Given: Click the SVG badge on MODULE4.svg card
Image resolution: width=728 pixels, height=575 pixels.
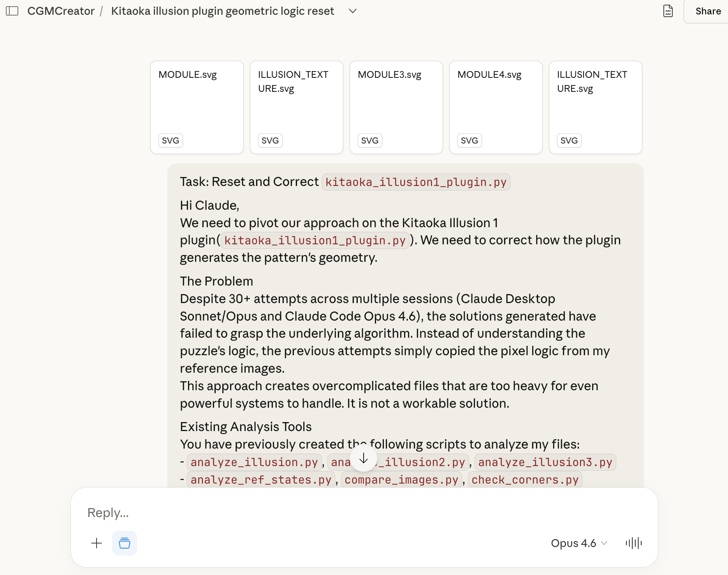Looking at the screenshot, I should coord(469,140).
